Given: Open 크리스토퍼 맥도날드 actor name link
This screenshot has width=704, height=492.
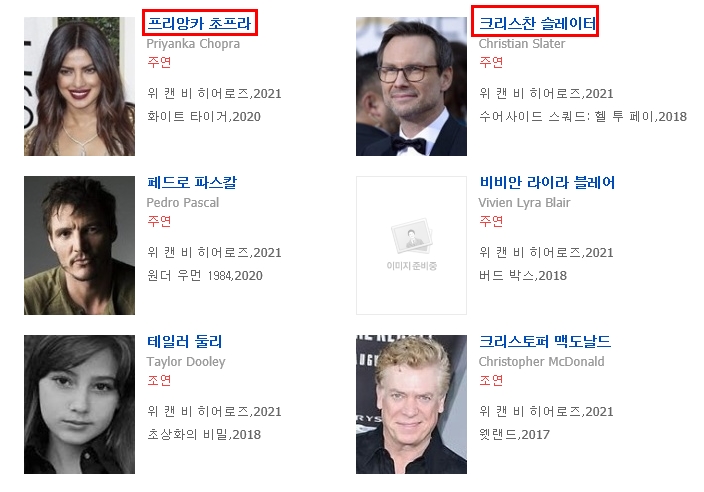Looking at the screenshot, I should 545,342.
